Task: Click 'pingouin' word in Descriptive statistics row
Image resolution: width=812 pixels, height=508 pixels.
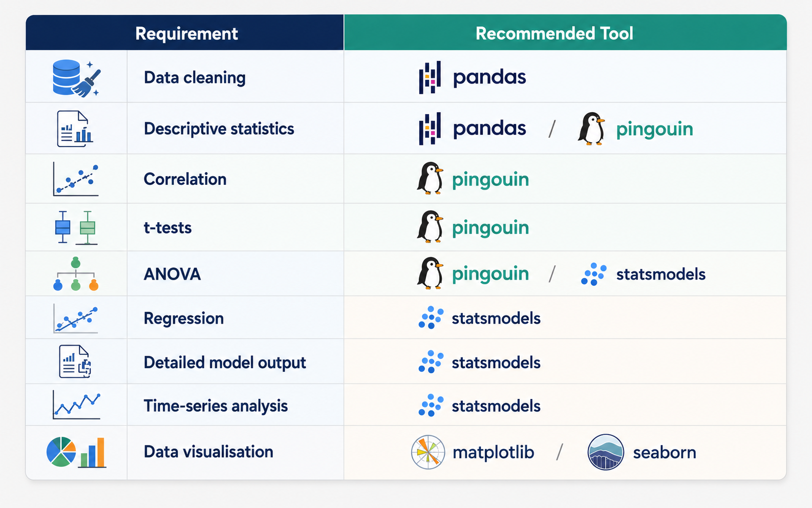Action: pos(654,130)
